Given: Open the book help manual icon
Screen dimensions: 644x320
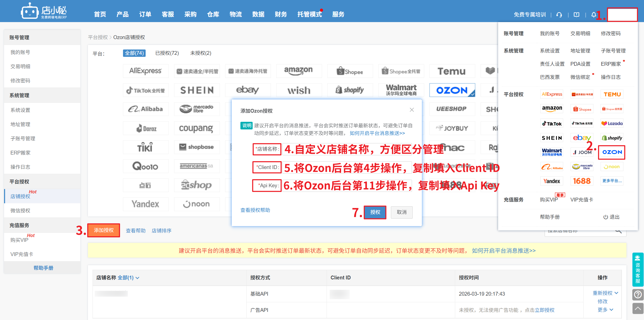Looking at the screenshot, I should [x=577, y=15].
